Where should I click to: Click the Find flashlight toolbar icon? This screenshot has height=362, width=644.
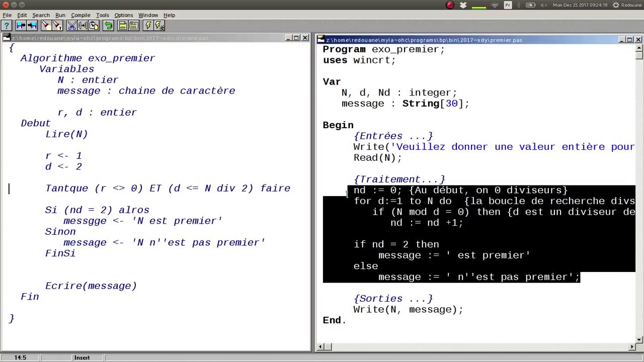coord(46,26)
